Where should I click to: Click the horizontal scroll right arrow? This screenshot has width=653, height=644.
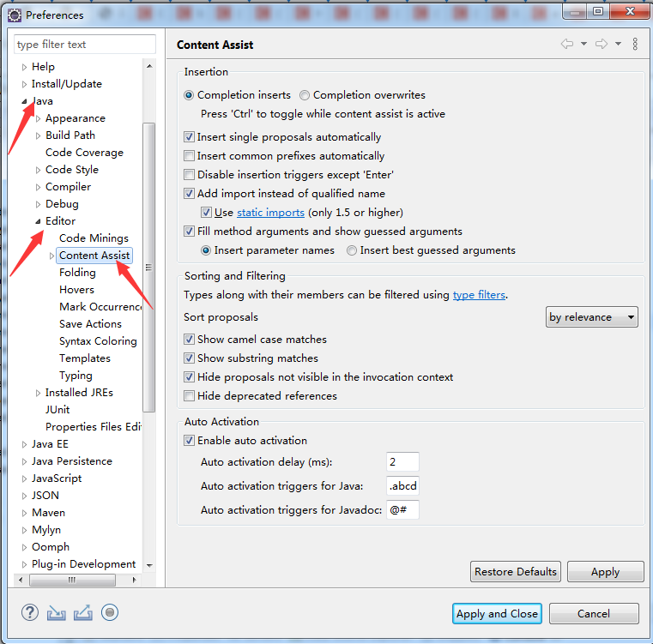(134, 580)
